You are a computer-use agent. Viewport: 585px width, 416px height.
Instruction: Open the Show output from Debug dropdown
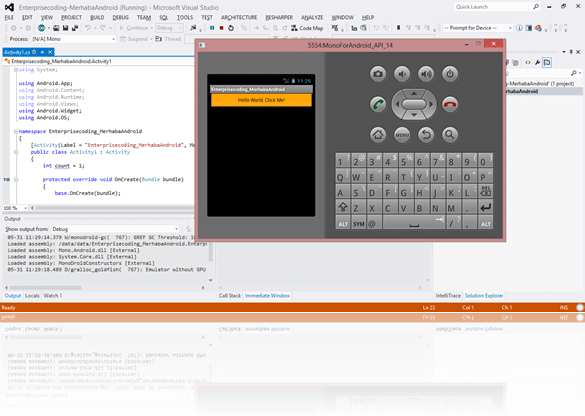tap(115, 229)
